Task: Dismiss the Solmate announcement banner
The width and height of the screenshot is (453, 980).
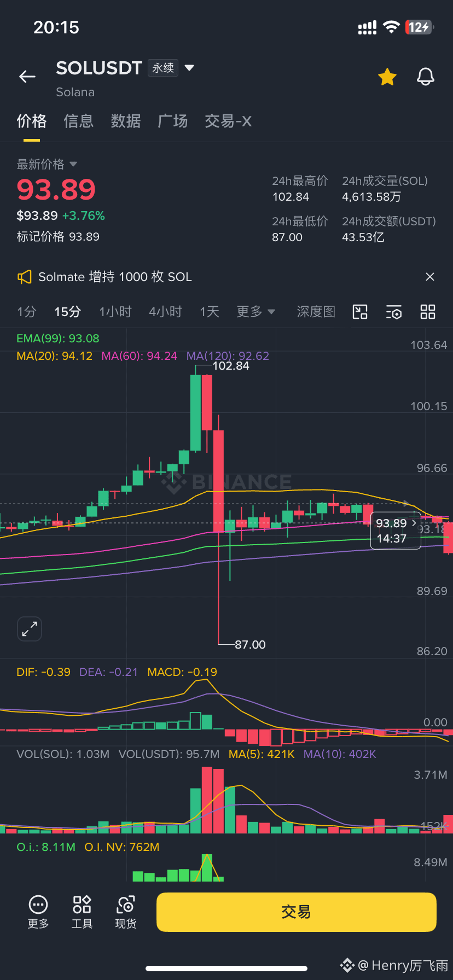Action: 430,277
